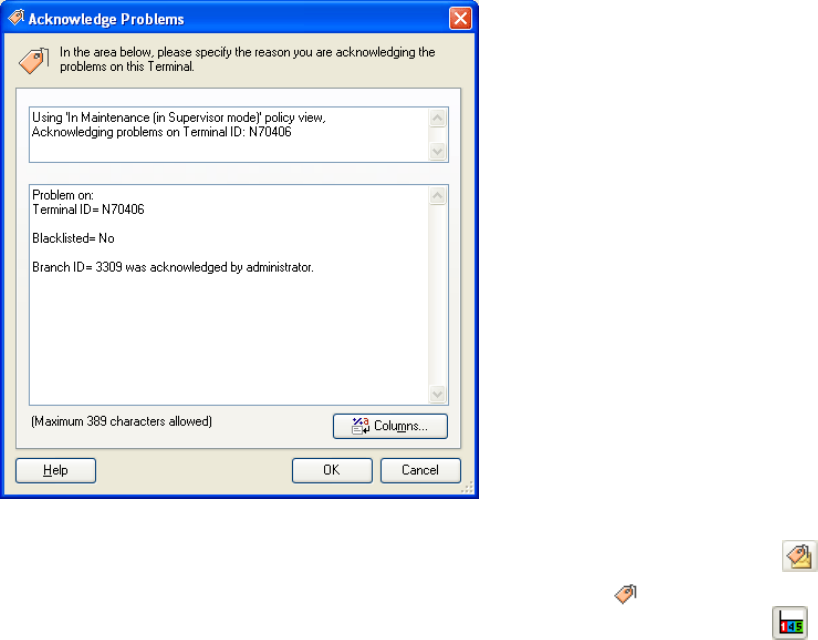Viewport: 818px width, 640px height.
Task: Click up arrow of problem text scrollbar
Action: tap(438, 196)
